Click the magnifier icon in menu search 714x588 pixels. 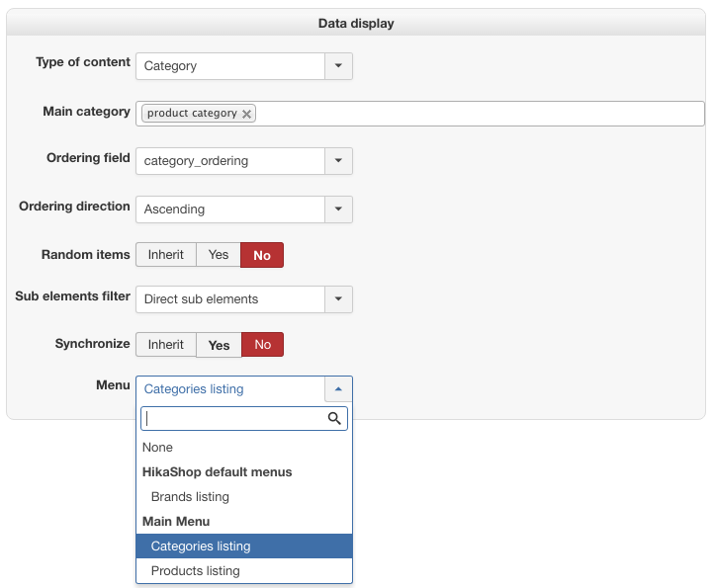[334, 419]
